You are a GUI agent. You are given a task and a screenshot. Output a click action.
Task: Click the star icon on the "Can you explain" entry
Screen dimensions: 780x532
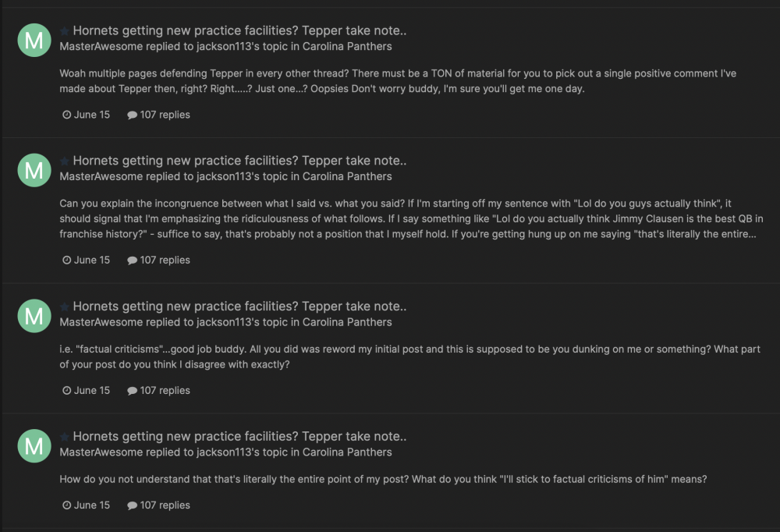(65, 161)
